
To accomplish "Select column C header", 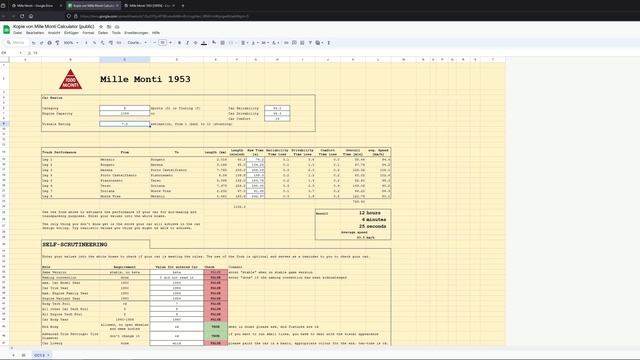I will 124,60.
